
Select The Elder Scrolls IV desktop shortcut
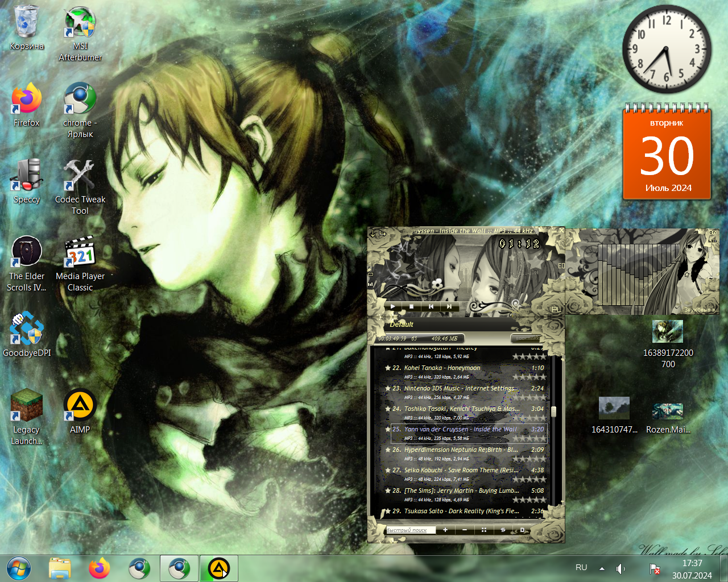point(27,264)
